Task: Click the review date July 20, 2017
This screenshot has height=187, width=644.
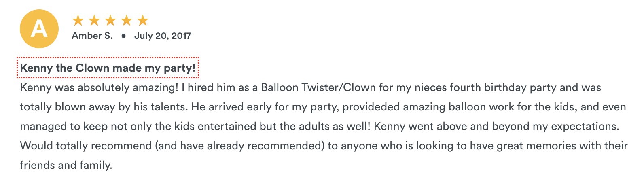Action: tap(163, 36)
